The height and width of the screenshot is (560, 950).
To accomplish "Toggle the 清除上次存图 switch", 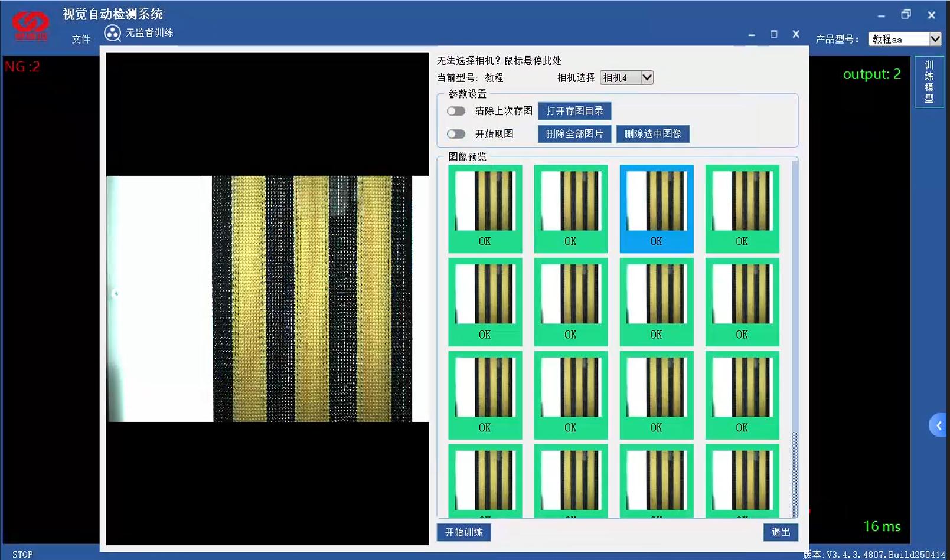I will pos(456,111).
